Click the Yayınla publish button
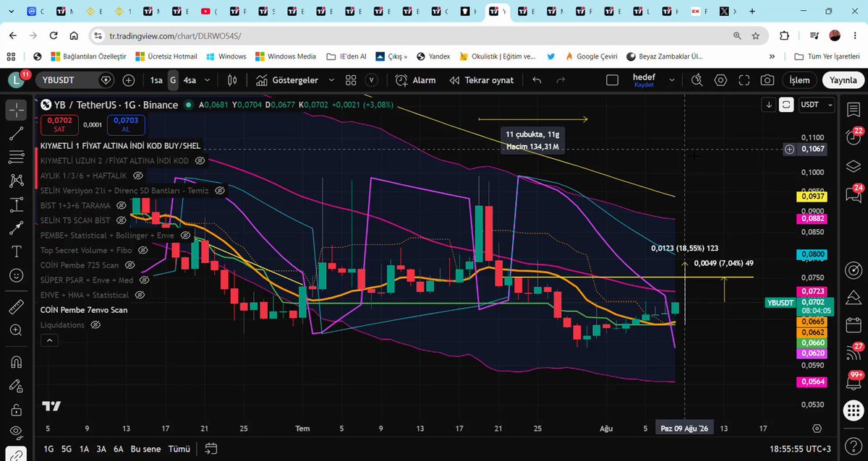Screen dimensions: 868x461 point(843,80)
